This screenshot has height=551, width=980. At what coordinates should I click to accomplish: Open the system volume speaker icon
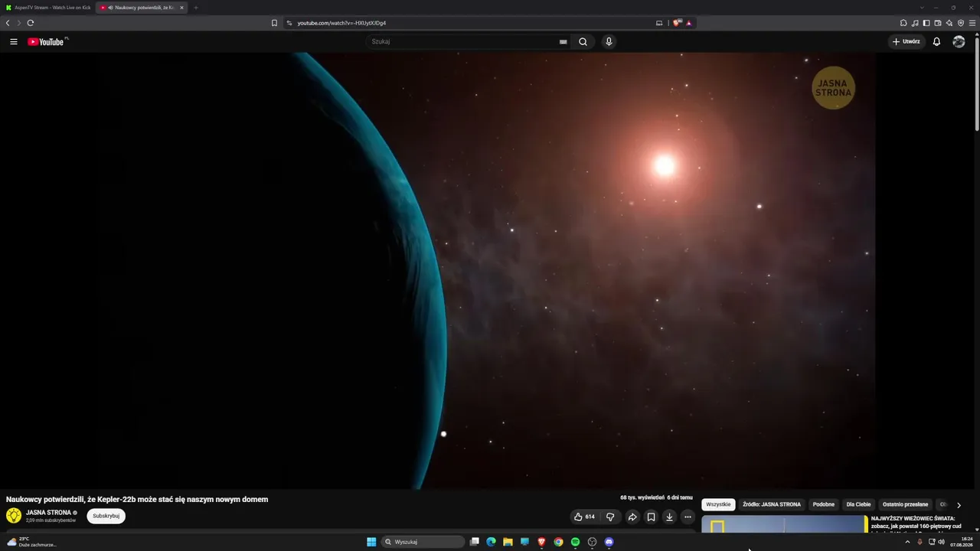pos(941,542)
